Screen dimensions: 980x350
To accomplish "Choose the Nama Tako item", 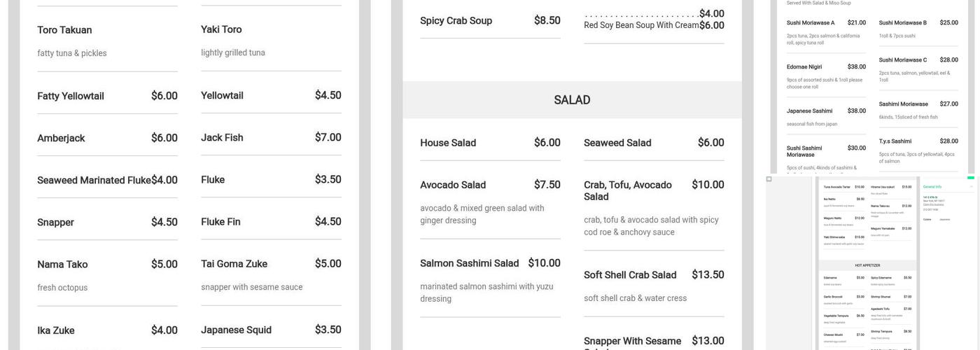I will tap(62, 265).
